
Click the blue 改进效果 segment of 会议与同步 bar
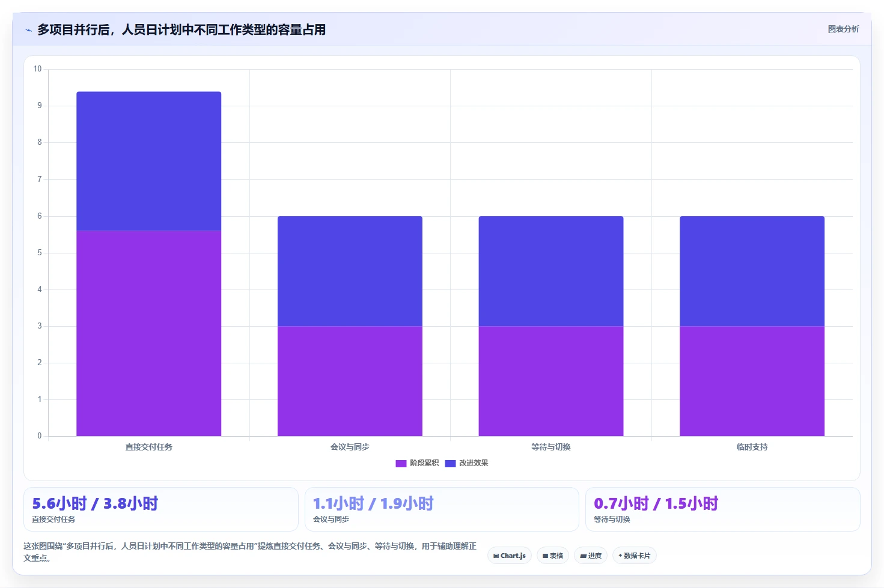click(350, 271)
